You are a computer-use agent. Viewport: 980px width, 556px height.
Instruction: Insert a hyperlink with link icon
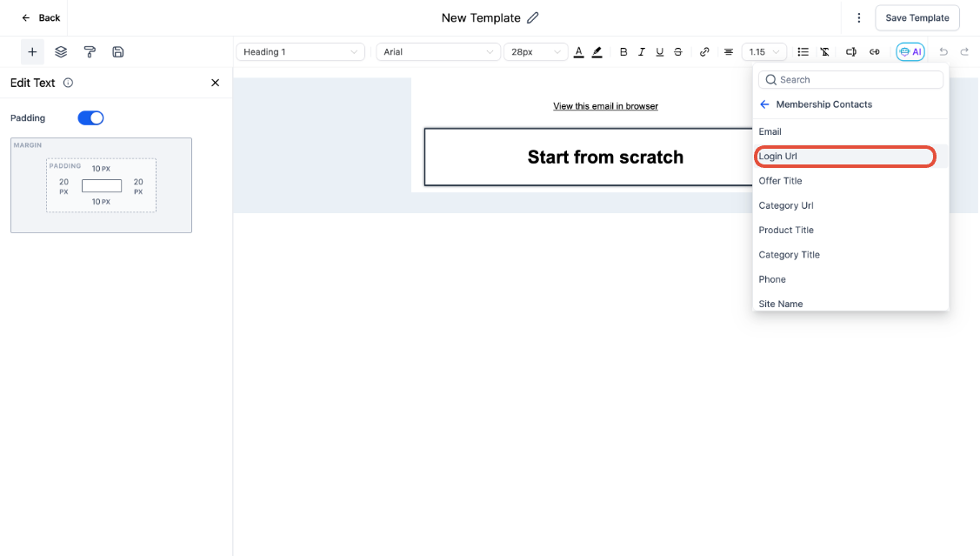pos(704,52)
